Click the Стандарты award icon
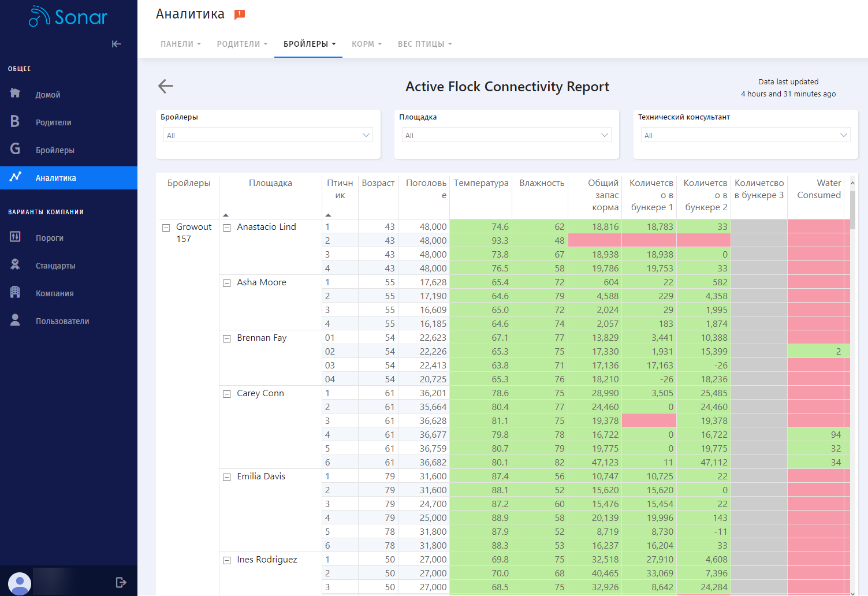Image resolution: width=868 pixels, height=596 pixels. (x=15, y=265)
